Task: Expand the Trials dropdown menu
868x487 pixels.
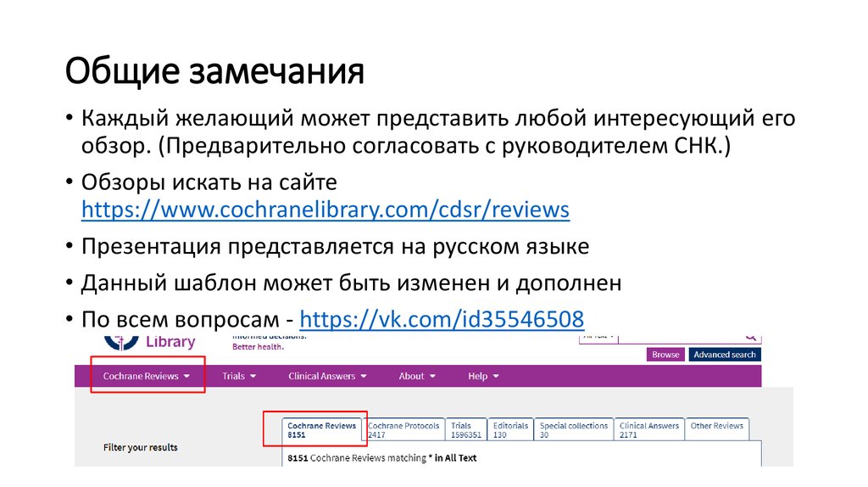Action: click(239, 376)
